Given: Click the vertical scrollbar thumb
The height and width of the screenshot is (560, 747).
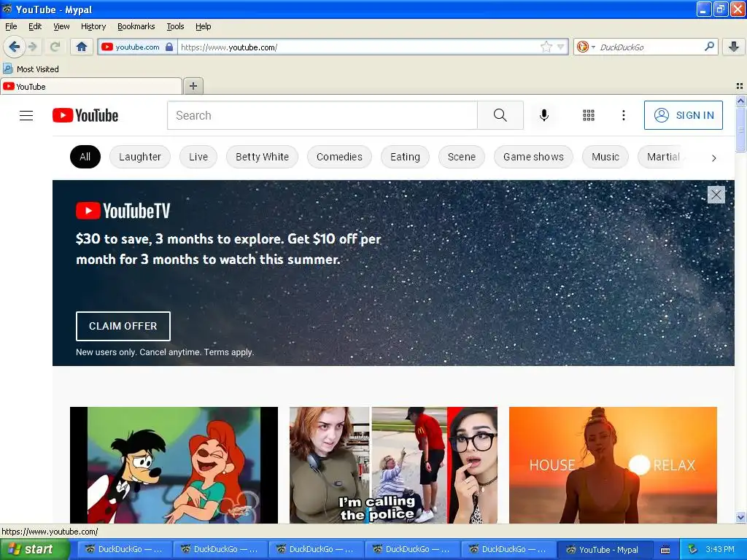Looking at the screenshot, I should click(x=740, y=129).
